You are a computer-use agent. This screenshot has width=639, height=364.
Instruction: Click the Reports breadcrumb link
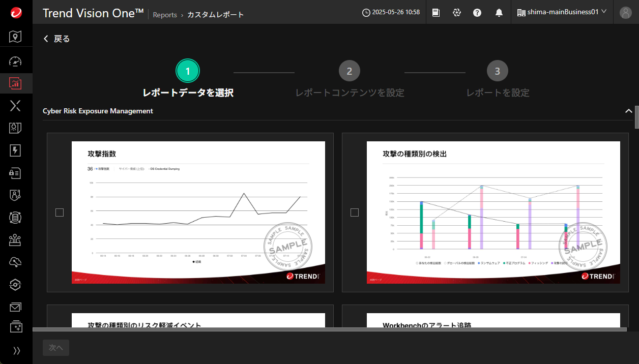[165, 15]
